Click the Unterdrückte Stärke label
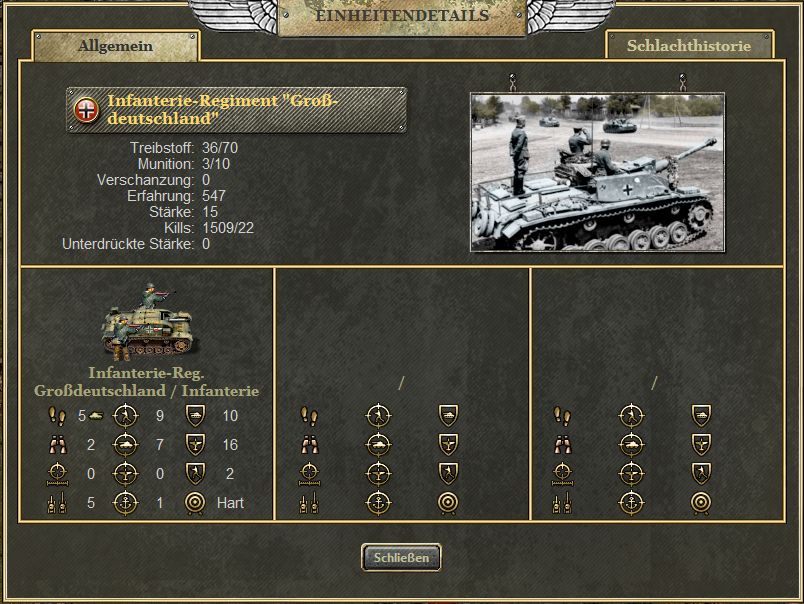This screenshot has width=804, height=604. 128,244
